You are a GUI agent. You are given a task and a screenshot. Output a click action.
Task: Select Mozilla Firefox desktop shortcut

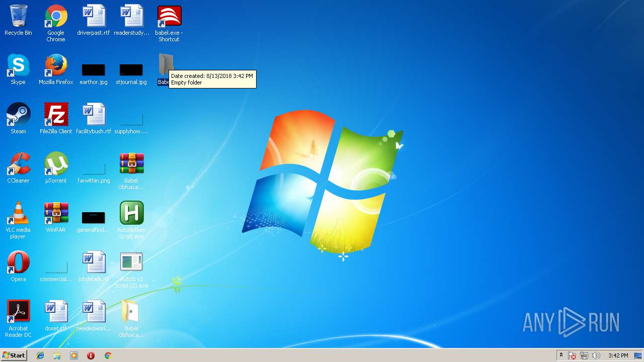coord(56,66)
